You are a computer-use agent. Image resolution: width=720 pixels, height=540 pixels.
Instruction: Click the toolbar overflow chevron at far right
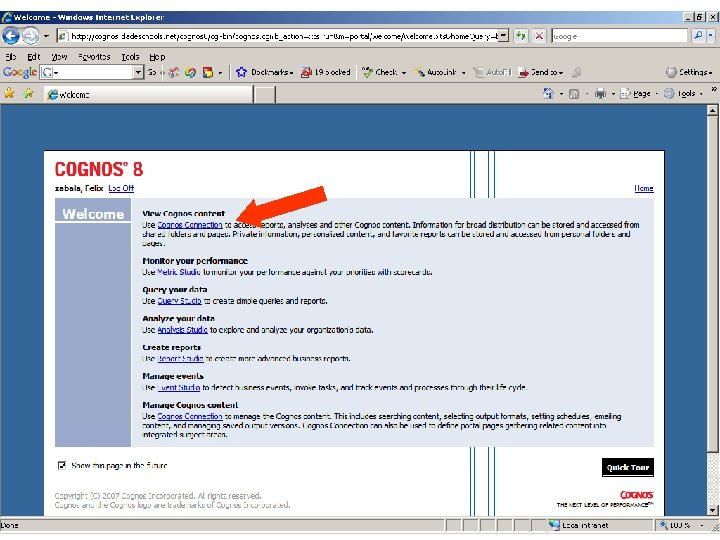tap(714, 90)
